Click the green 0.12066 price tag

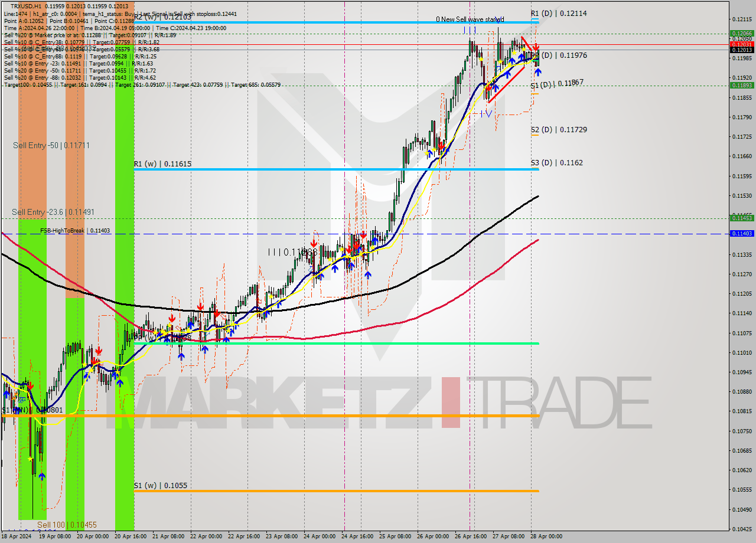click(742, 34)
